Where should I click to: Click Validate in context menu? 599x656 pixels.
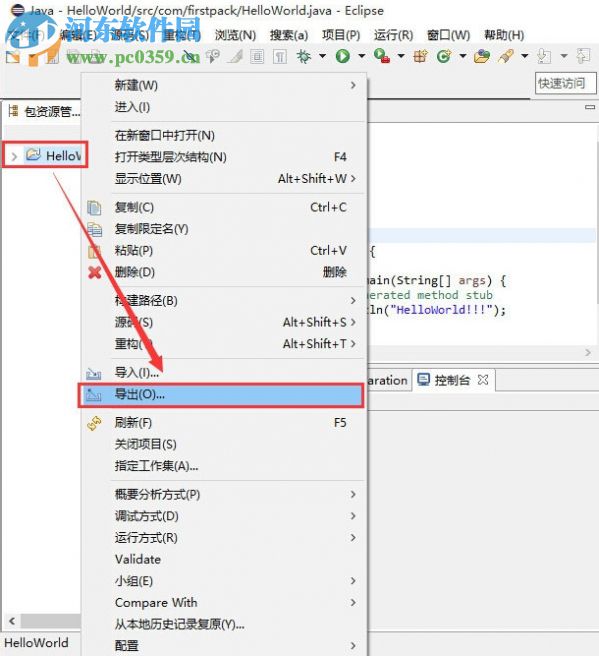coord(224,559)
